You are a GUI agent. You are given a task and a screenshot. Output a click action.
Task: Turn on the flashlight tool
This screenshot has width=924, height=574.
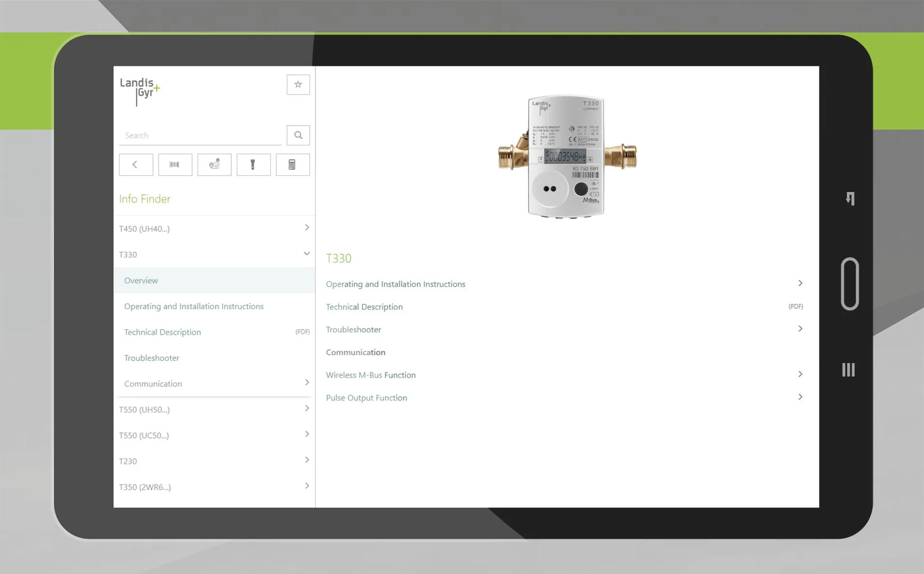tap(253, 165)
